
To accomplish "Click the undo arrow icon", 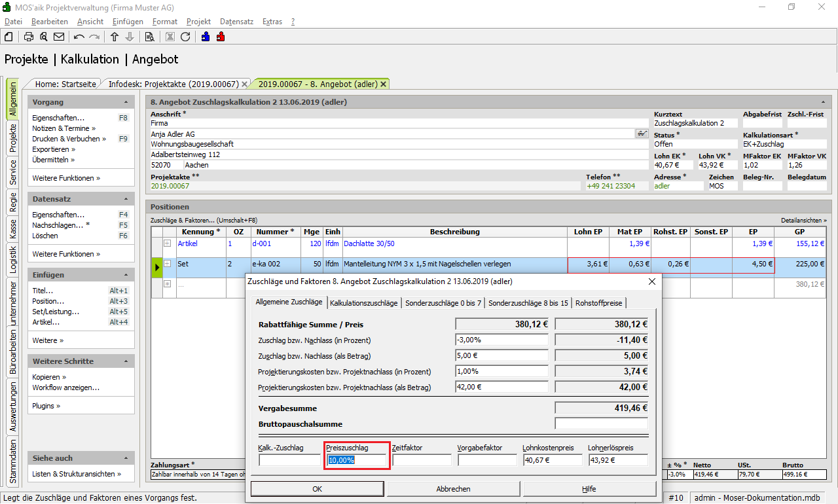I will tap(79, 37).
